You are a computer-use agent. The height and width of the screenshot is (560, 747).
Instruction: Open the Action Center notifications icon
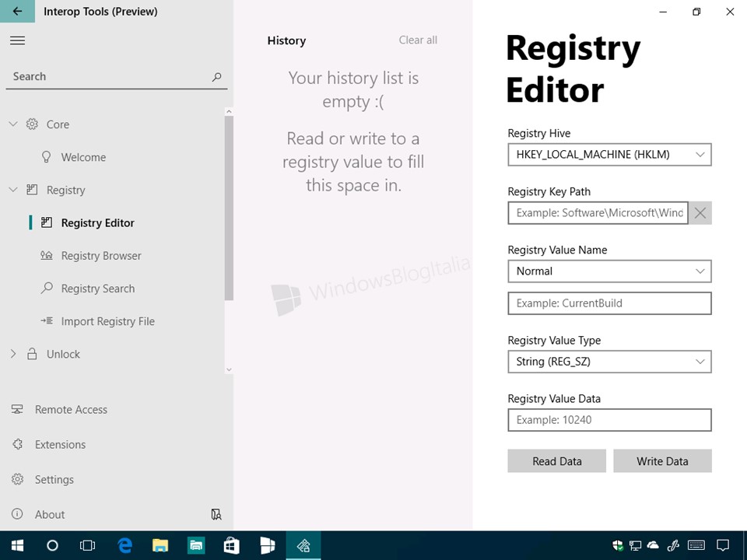coord(723,546)
